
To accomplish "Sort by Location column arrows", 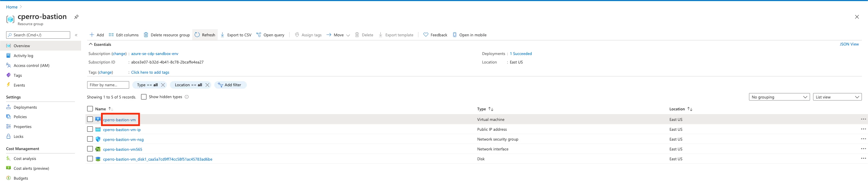I will [x=690, y=109].
